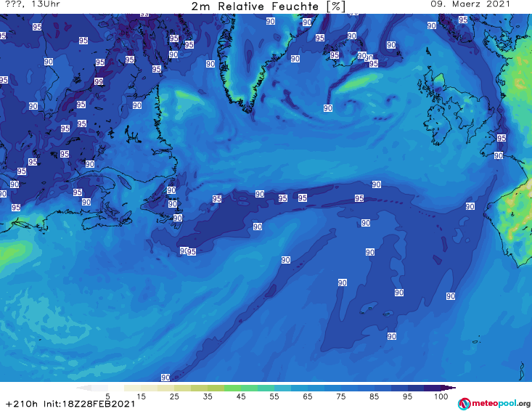532x411 pixels.
Task: Click the date "09. Maerz 2021"
Action: coord(470,4)
